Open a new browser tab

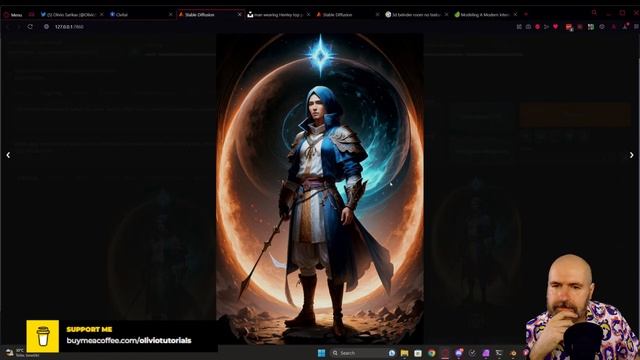pyautogui.click(x=526, y=14)
